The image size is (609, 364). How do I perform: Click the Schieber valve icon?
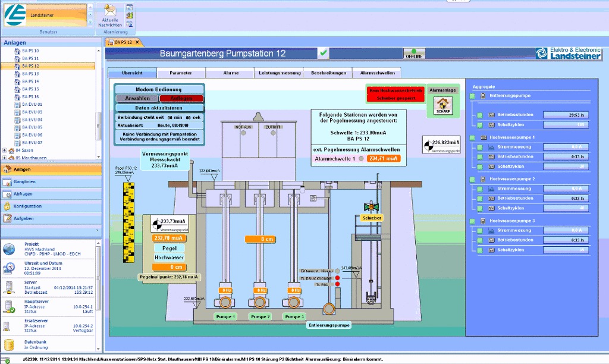372,208
